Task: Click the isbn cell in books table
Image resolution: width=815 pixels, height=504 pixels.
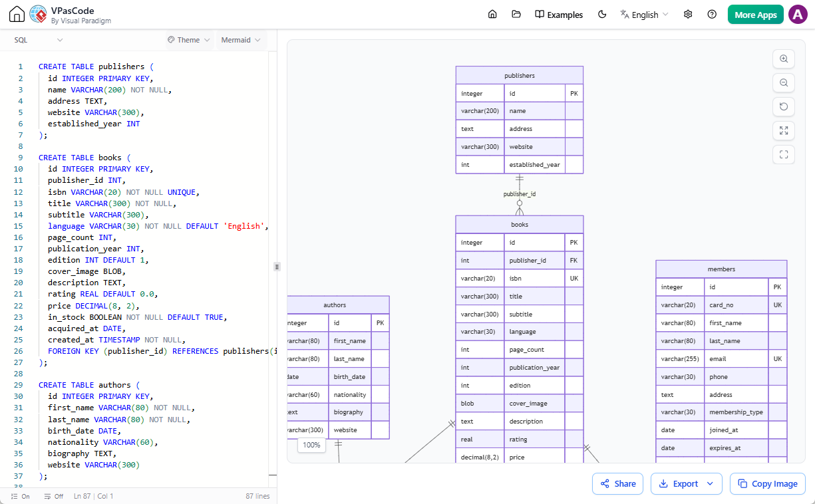Action: click(535, 278)
